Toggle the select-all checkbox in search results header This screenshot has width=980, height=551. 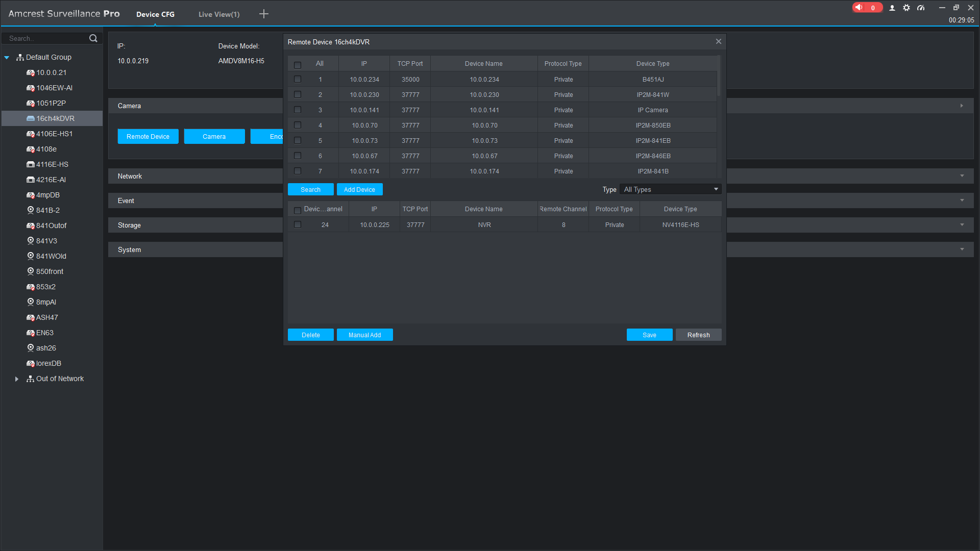coord(298,65)
